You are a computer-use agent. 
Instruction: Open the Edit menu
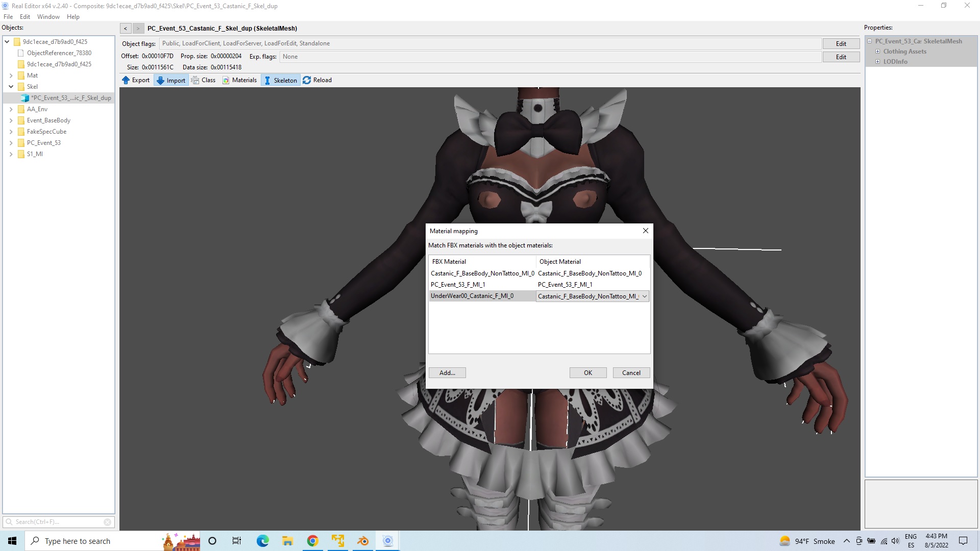pyautogui.click(x=24, y=17)
